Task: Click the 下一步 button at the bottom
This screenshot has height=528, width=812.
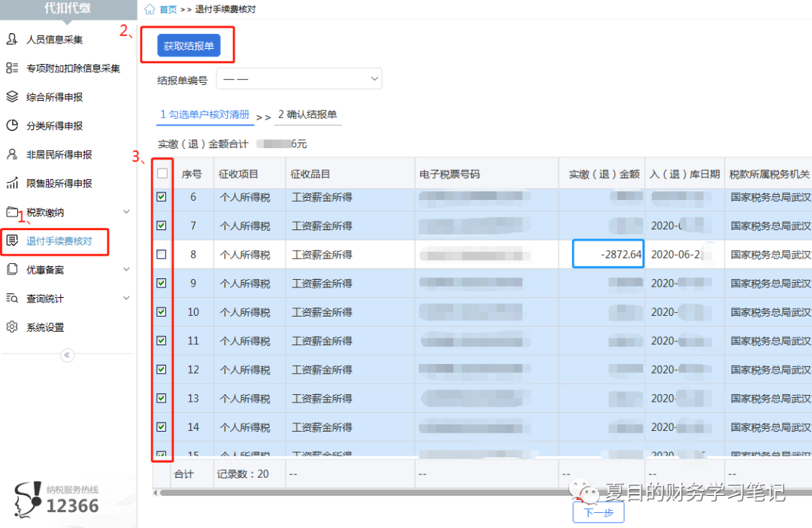Action: [x=598, y=511]
